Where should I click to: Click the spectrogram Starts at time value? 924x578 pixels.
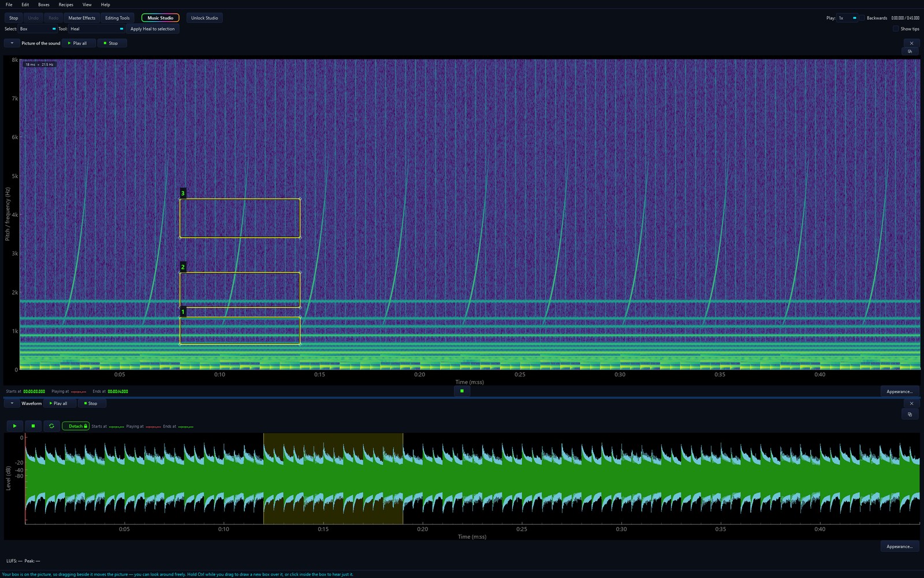tap(34, 391)
